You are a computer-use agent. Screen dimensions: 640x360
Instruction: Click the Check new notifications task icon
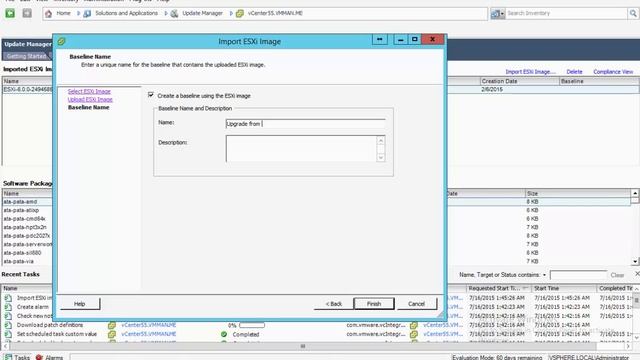click(x=8, y=316)
